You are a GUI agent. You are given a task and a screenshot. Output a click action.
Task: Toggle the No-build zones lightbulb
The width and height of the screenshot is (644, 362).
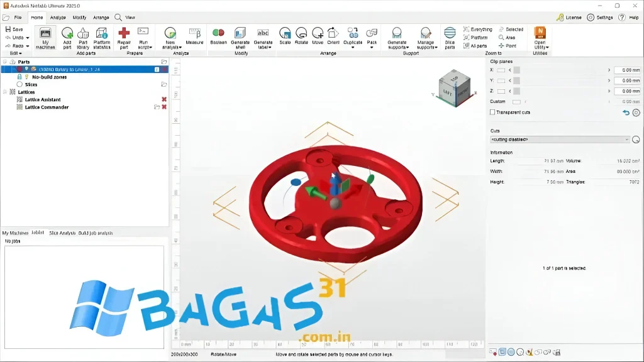pyautogui.click(x=26, y=77)
